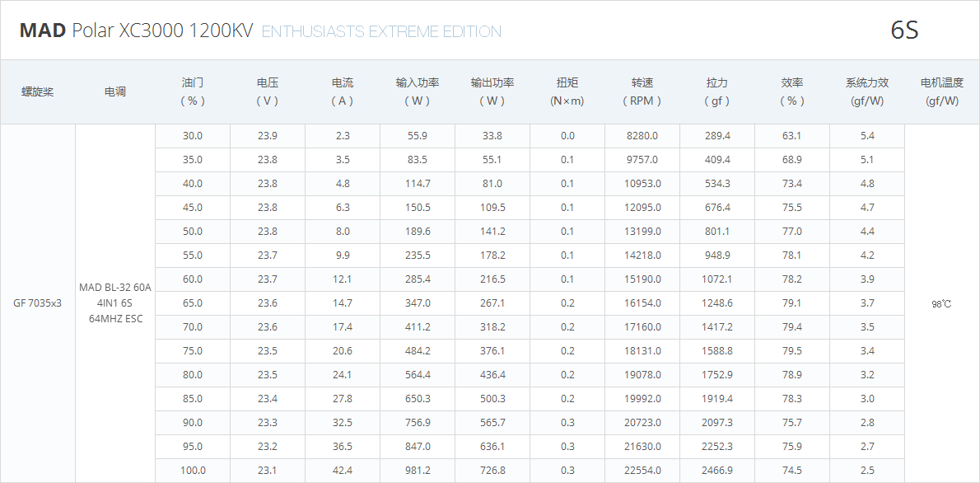The image size is (980, 483).
Task: Click the 98℃ motor temperature cell
Action: click(941, 304)
